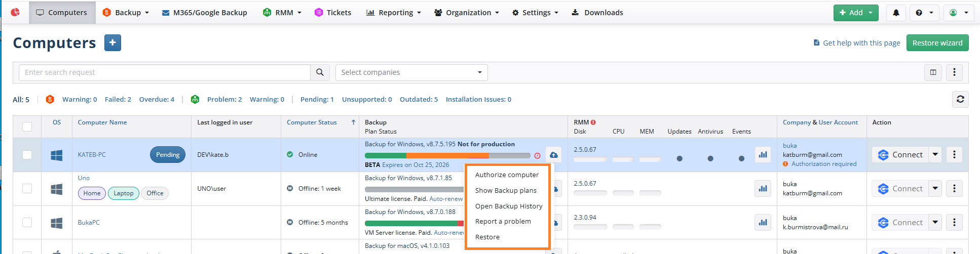Click the orange Backup status filter icon

pos(50,99)
